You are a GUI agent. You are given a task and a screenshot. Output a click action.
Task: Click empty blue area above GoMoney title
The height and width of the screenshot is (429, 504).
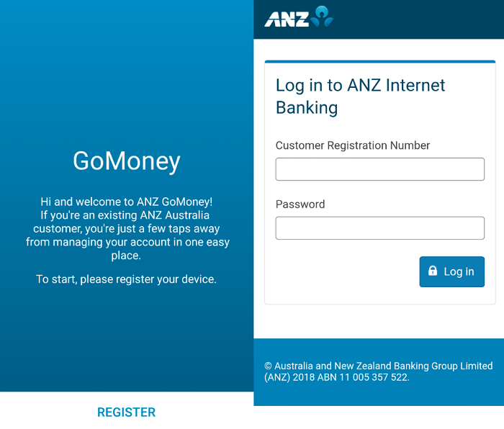tap(127, 72)
